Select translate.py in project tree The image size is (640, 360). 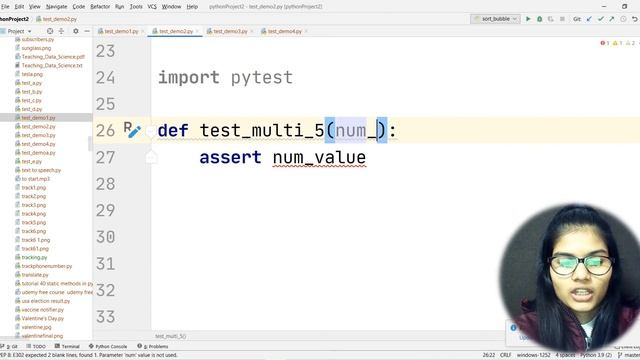coord(35,275)
